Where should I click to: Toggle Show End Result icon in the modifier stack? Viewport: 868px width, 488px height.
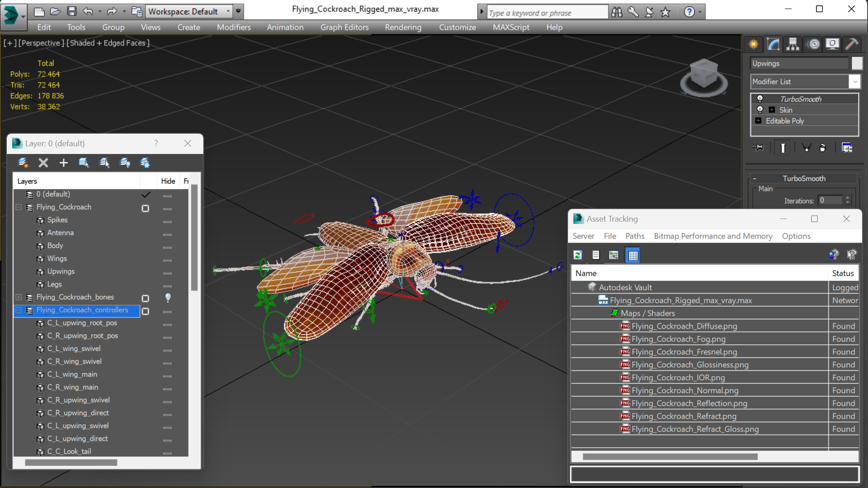point(783,148)
